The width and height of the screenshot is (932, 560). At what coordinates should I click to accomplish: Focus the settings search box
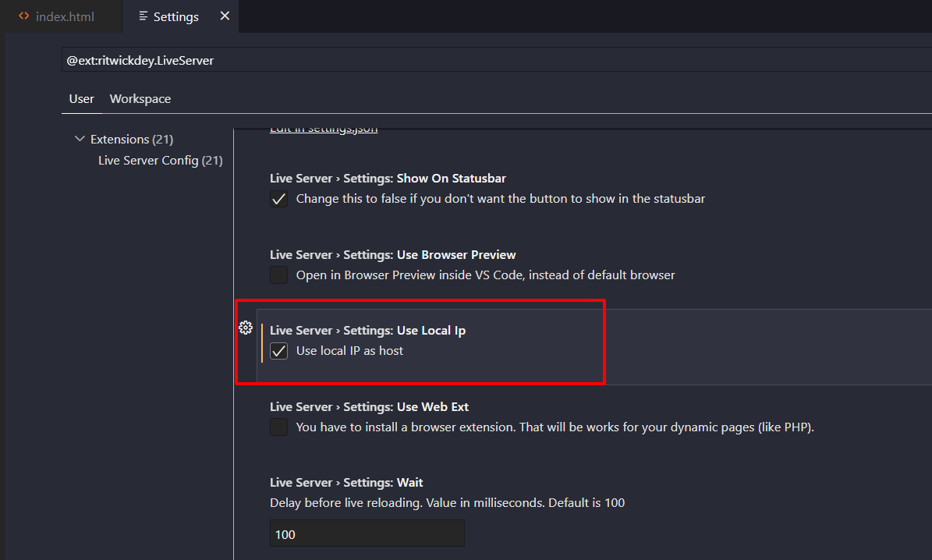(x=496, y=60)
